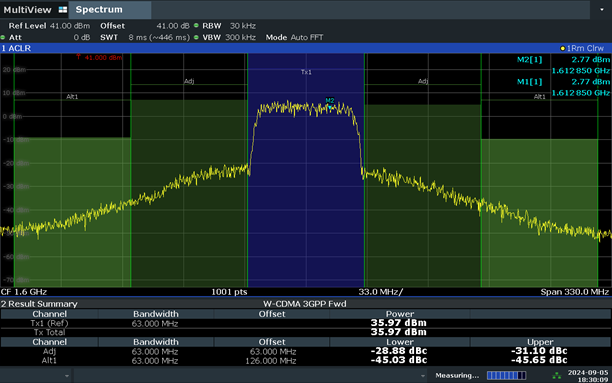
Task: Click the Tx Total row label
Action: click(x=49, y=332)
